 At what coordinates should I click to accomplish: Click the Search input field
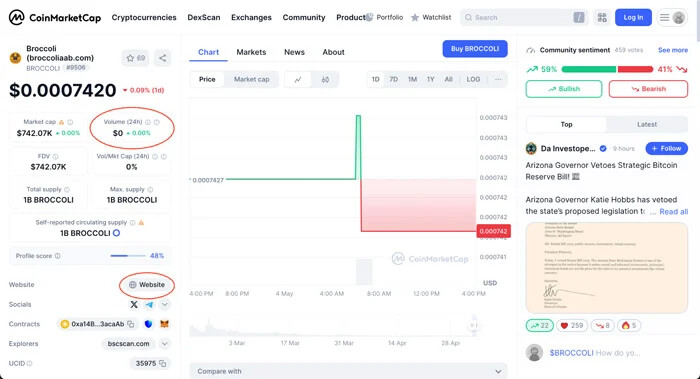pos(525,17)
